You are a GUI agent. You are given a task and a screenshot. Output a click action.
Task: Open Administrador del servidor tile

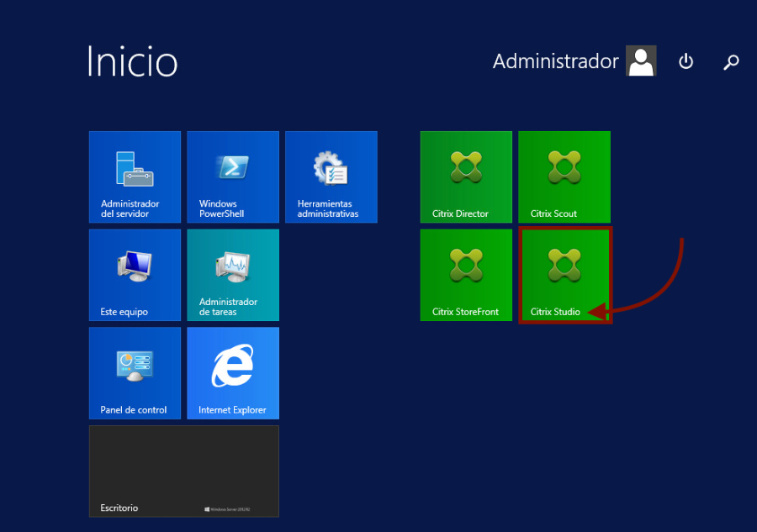point(135,176)
